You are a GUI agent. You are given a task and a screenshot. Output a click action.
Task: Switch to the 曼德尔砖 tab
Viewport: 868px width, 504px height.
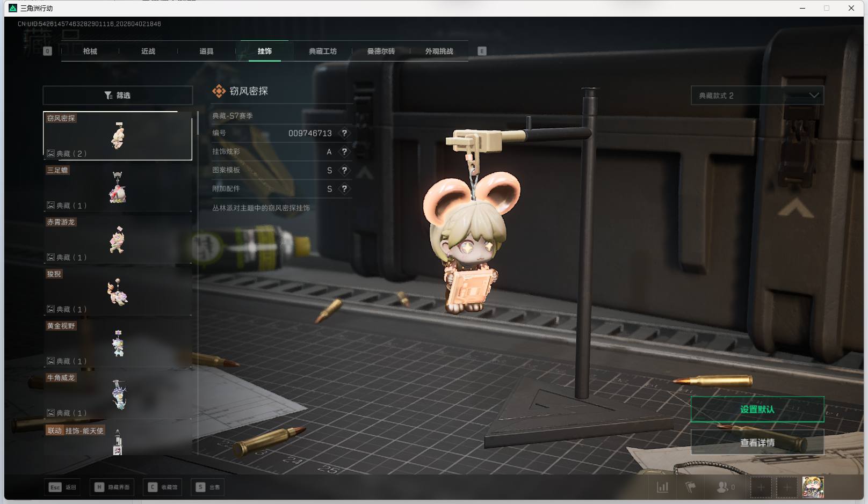[x=381, y=52]
